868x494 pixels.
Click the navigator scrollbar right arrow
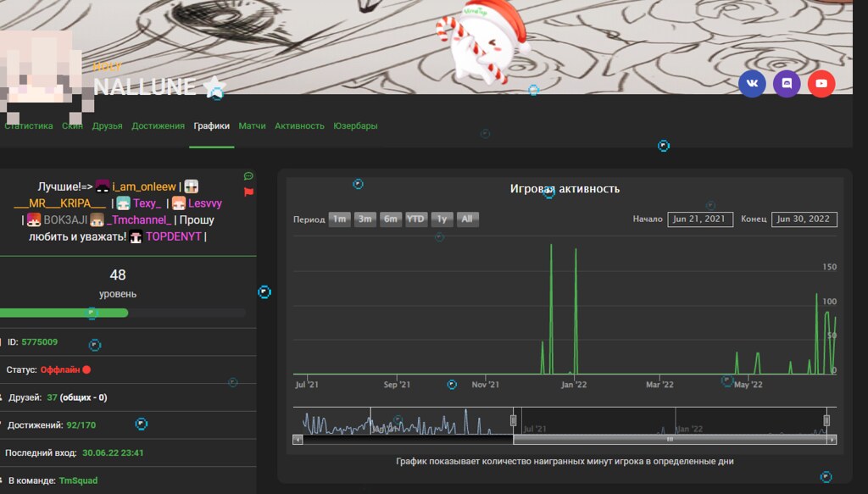pyautogui.click(x=832, y=440)
